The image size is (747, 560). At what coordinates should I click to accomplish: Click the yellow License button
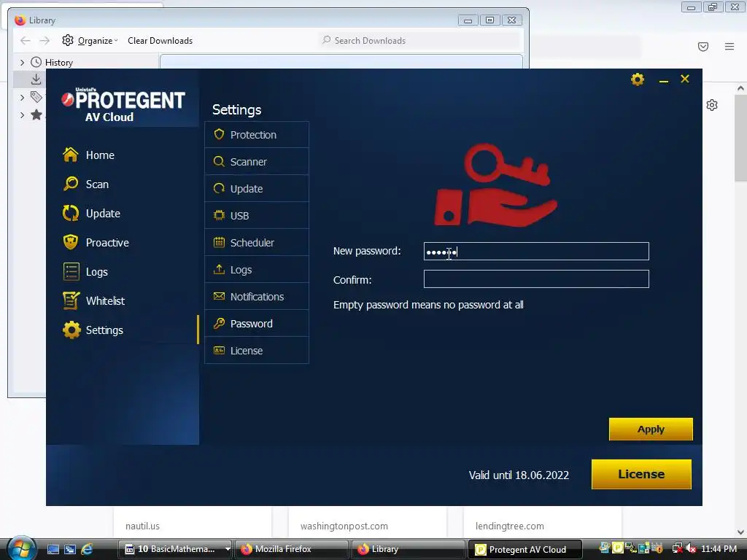(x=641, y=474)
